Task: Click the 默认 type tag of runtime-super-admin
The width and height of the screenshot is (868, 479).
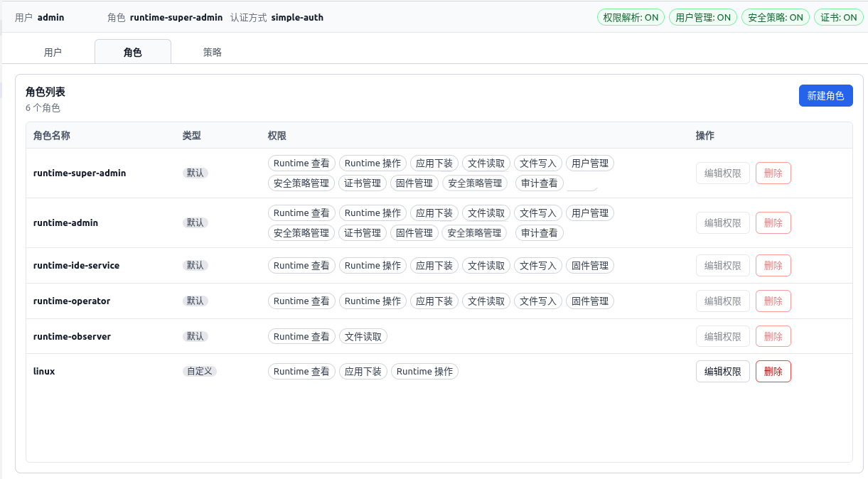Action: pos(195,173)
